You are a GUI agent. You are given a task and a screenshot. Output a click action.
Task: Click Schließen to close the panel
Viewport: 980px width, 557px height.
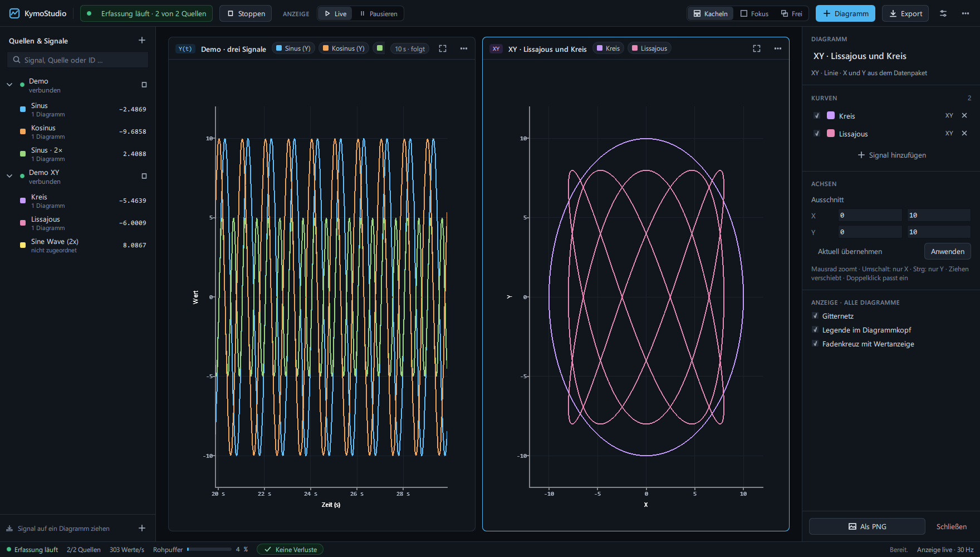pyautogui.click(x=952, y=526)
